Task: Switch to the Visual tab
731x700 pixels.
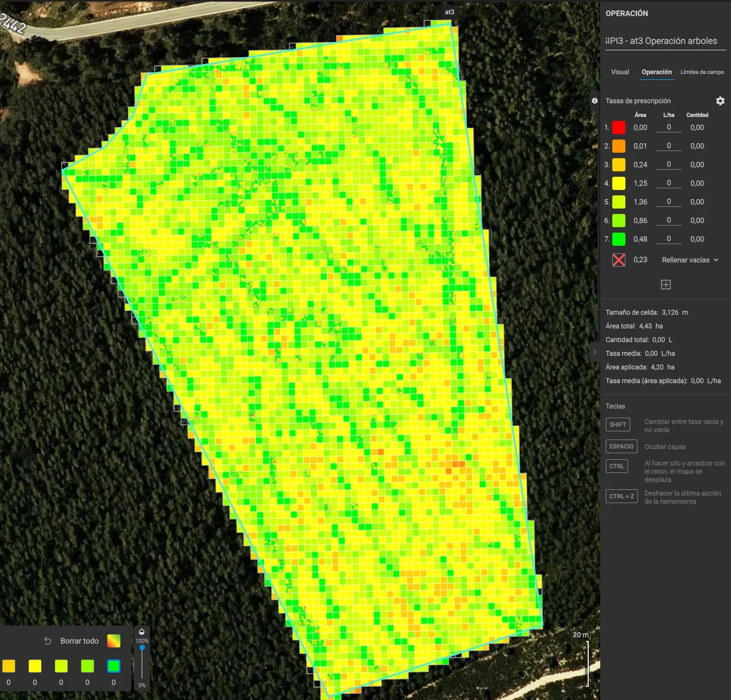Action: coord(620,72)
